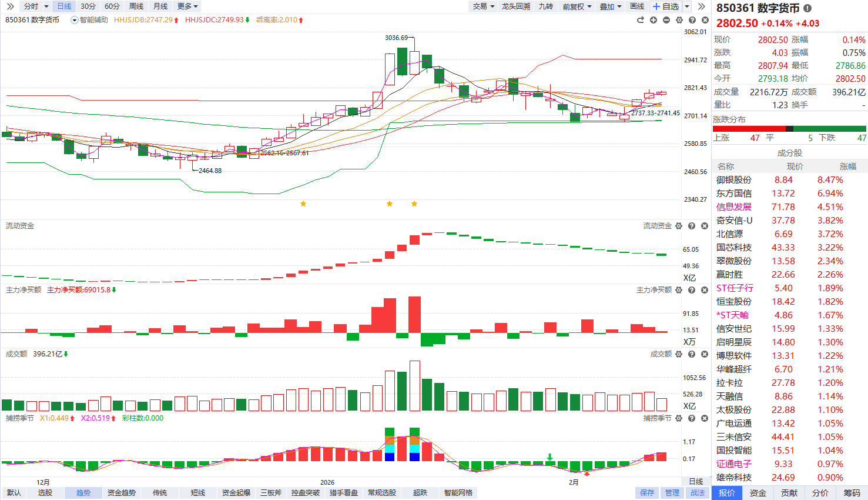Close the 成交额 indicator panel
This screenshot has width=868, height=500.
[x=705, y=354]
